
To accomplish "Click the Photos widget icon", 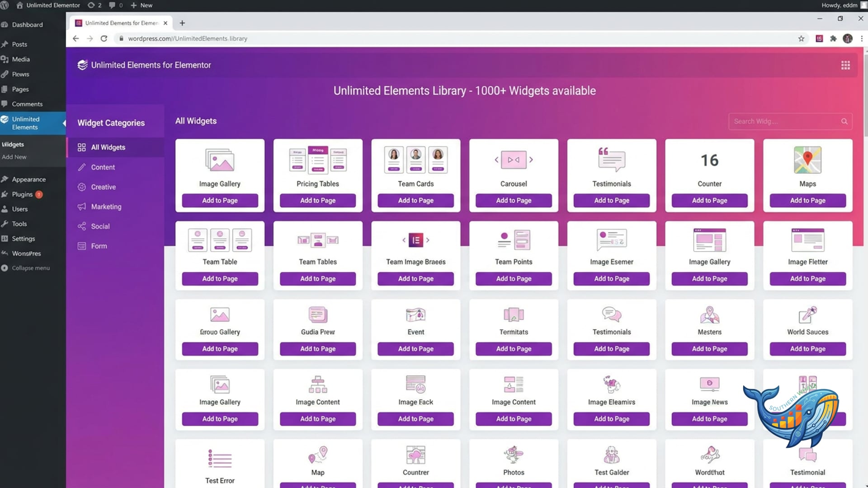I will point(514,455).
